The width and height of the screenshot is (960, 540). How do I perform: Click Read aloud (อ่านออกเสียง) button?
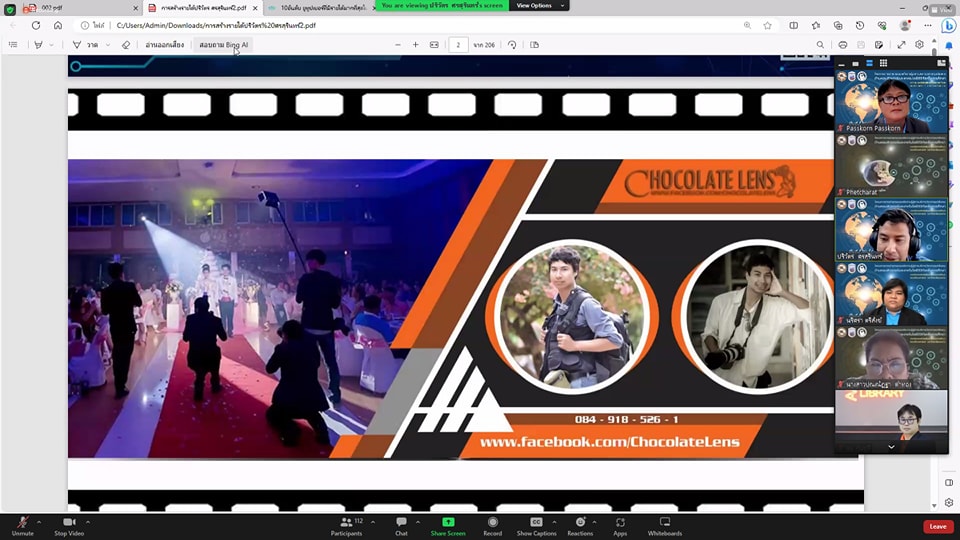tap(165, 45)
